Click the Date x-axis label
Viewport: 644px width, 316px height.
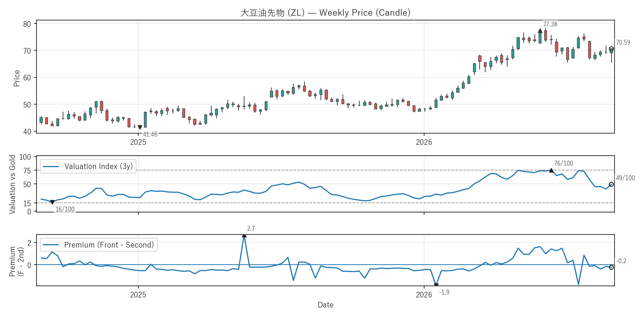[x=325, y=305]
